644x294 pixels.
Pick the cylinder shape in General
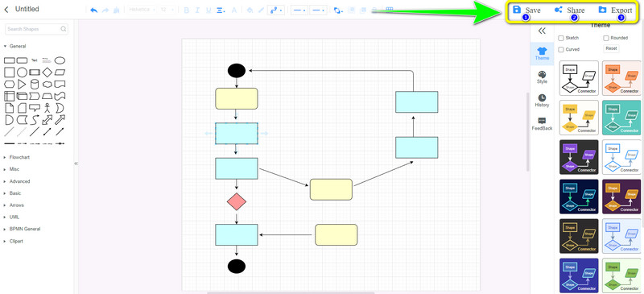click(x=35, y=85)
